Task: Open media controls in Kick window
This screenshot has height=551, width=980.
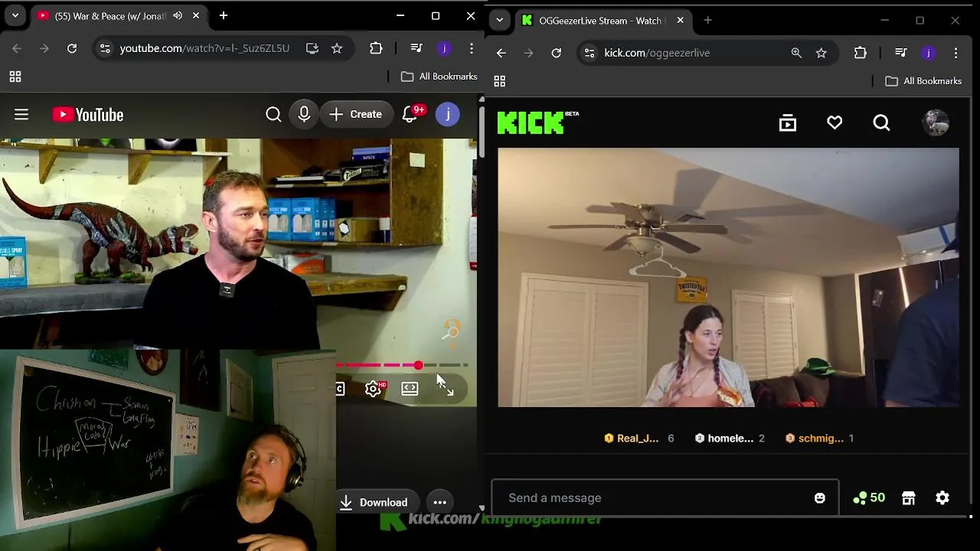Action: tap(901, 53)
